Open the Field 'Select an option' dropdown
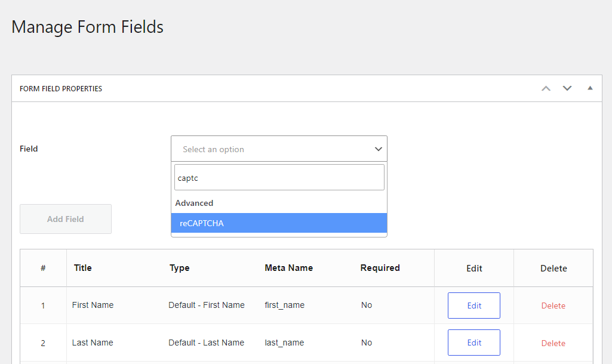Screen dimensions: 612x364 coord(279,149)
